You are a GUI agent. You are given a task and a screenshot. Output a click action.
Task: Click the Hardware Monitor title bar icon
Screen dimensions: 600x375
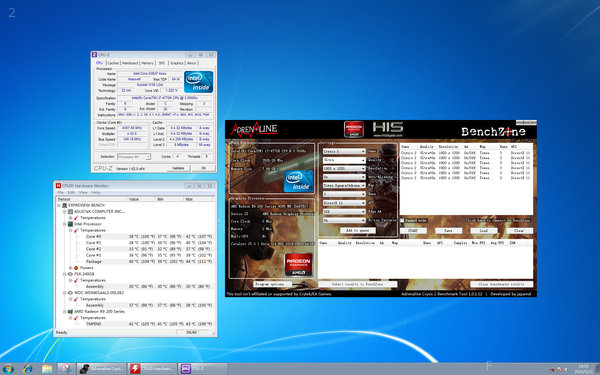click(x=59, y=186)
